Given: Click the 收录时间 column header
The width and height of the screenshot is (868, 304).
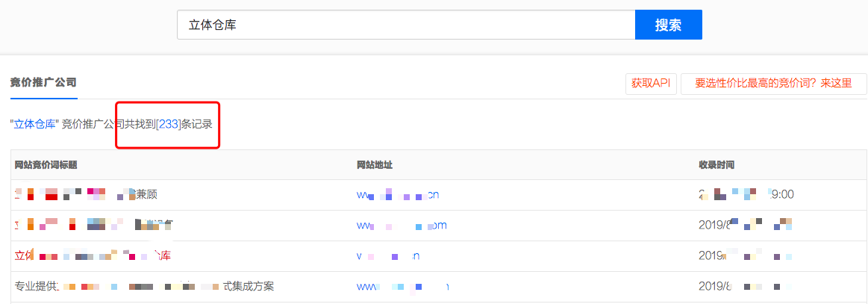Looking at the screenshot, I should pos(716,164).
